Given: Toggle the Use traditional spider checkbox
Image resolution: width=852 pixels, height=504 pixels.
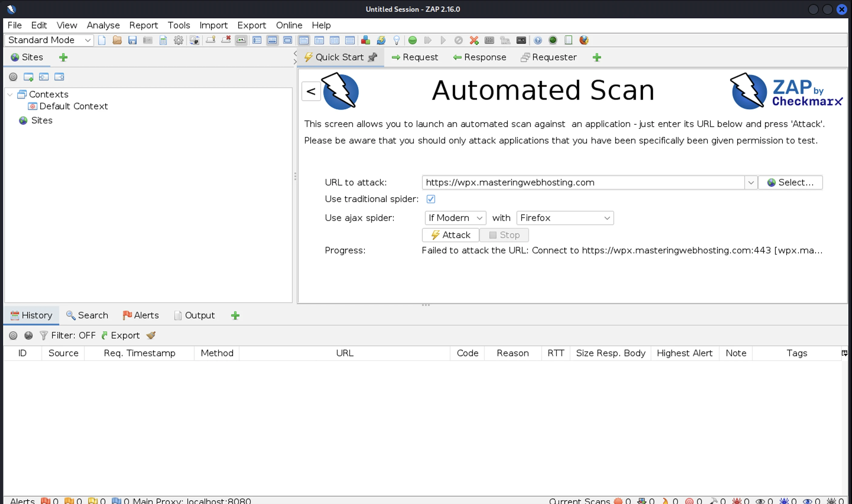Looking at the screenshot, I should 431,199.
